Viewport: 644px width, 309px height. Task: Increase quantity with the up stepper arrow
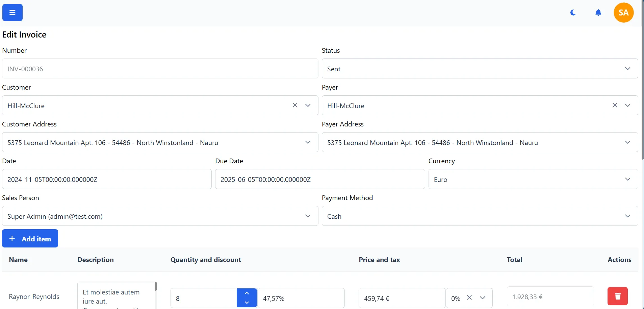246,293
